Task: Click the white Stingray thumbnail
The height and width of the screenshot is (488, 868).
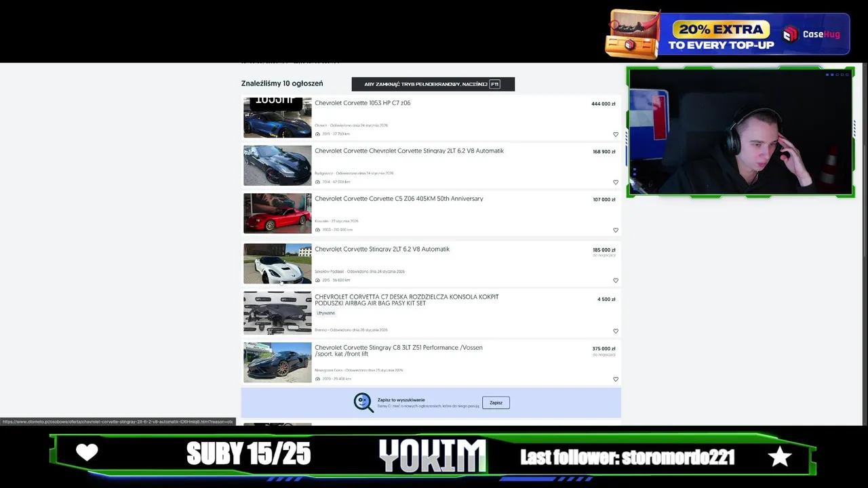Action: click(x=277, y=264)
